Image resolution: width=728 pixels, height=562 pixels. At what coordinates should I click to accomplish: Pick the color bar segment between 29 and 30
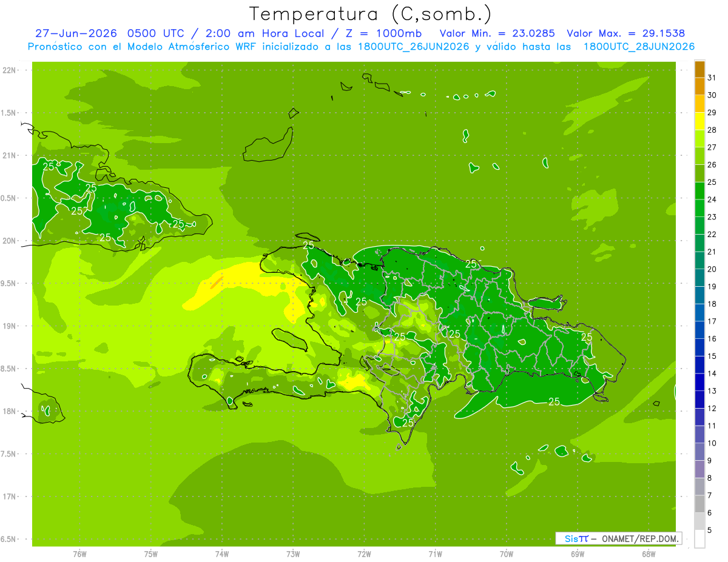coord(699,104)
